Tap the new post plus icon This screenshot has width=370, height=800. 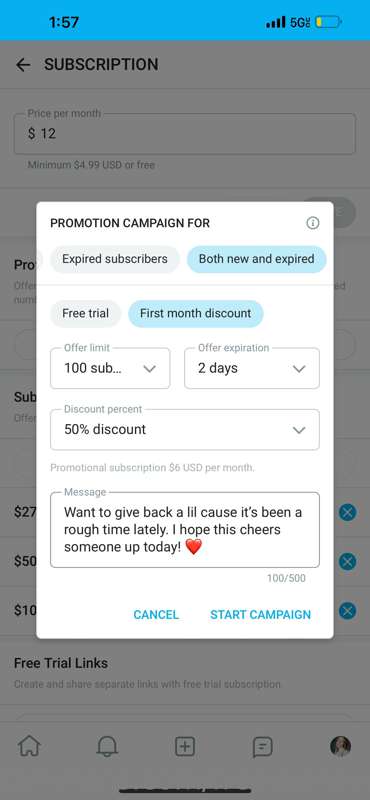pos(185,747)
